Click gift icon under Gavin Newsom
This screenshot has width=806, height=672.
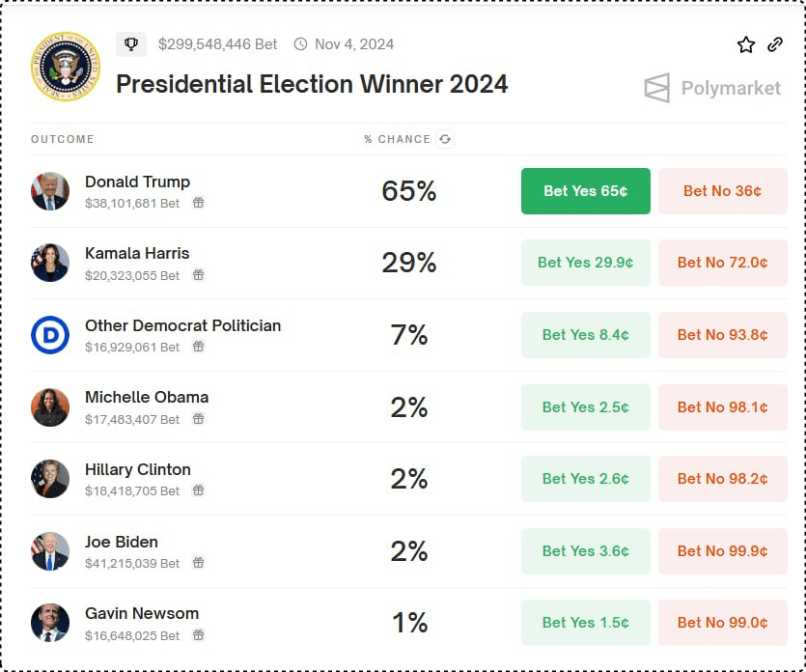coord(199,635)
